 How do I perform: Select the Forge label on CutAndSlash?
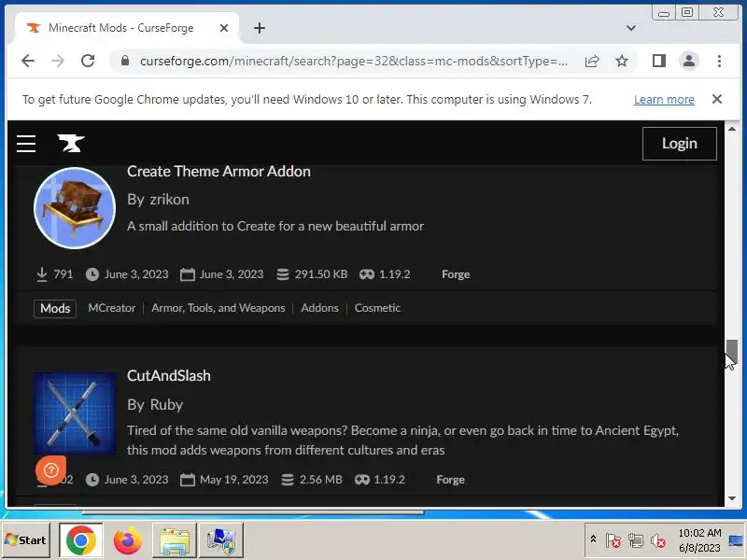click(450, 480)
